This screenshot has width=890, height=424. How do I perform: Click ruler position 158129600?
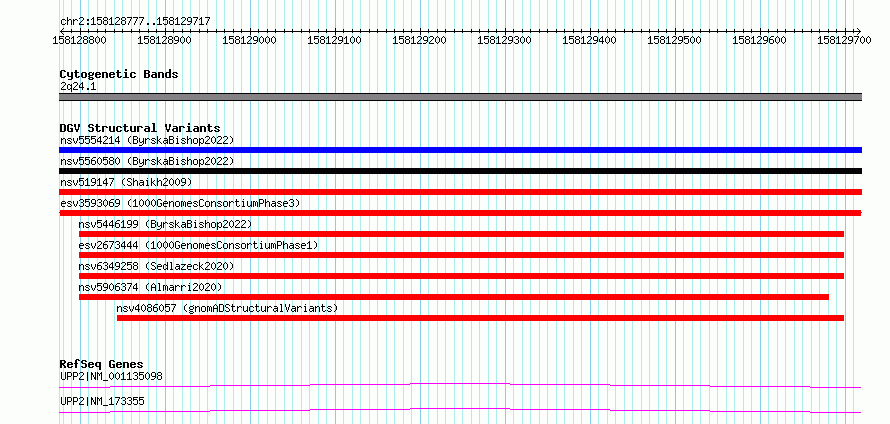(759, 40)
